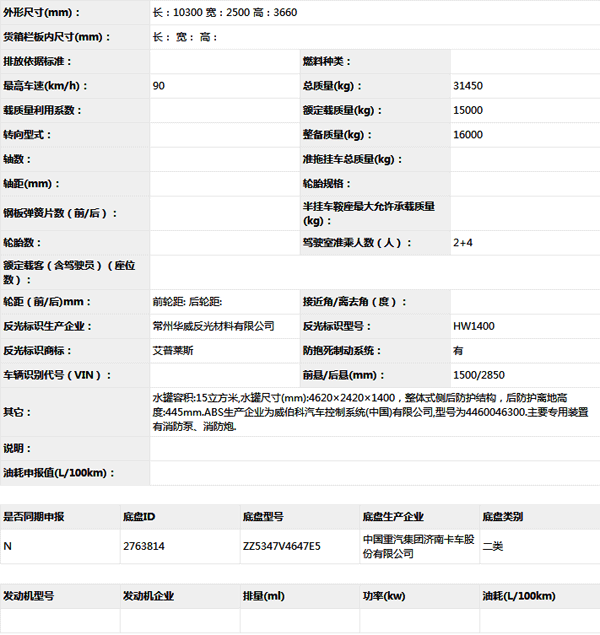Click the 整备质量 value 16000
Image resolution: width=600 pixels, height=635 pixels.
pyautogui.click(x=468, y=134)
